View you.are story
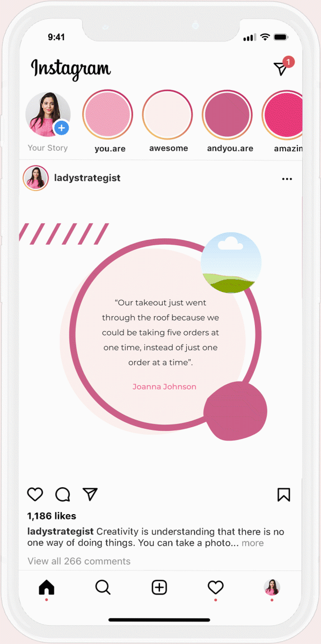 tap(109, 115)
